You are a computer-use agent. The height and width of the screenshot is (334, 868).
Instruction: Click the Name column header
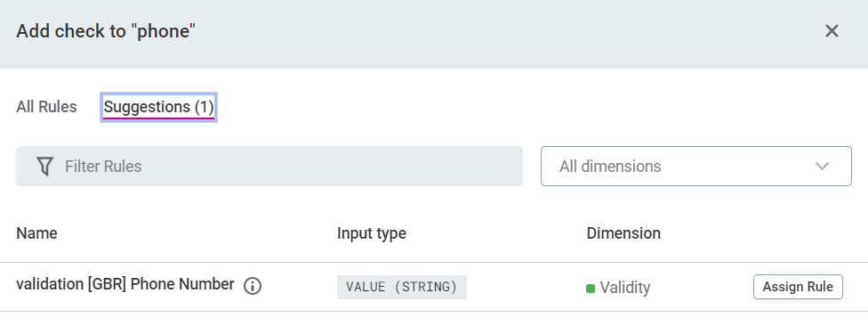click(36, 233)
